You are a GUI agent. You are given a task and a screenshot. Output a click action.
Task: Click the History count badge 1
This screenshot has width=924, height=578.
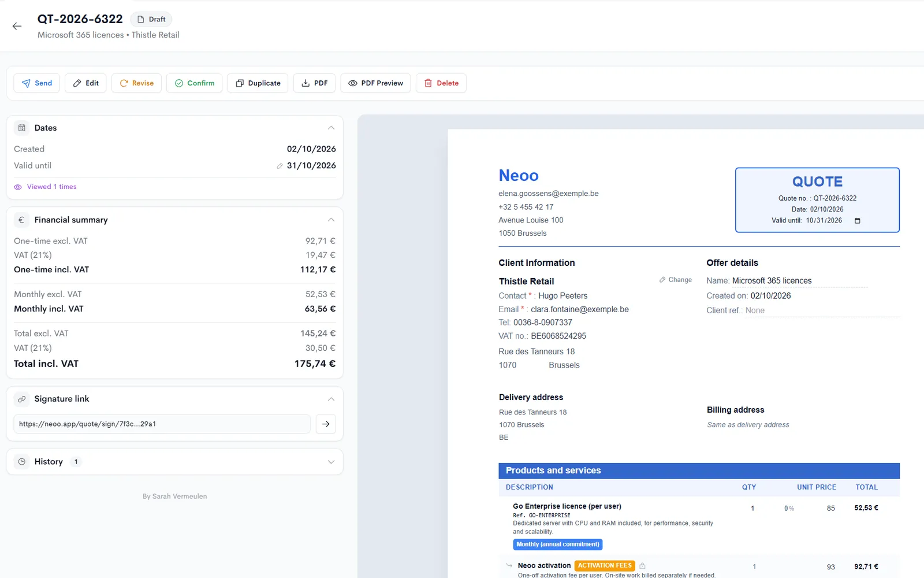76,462
